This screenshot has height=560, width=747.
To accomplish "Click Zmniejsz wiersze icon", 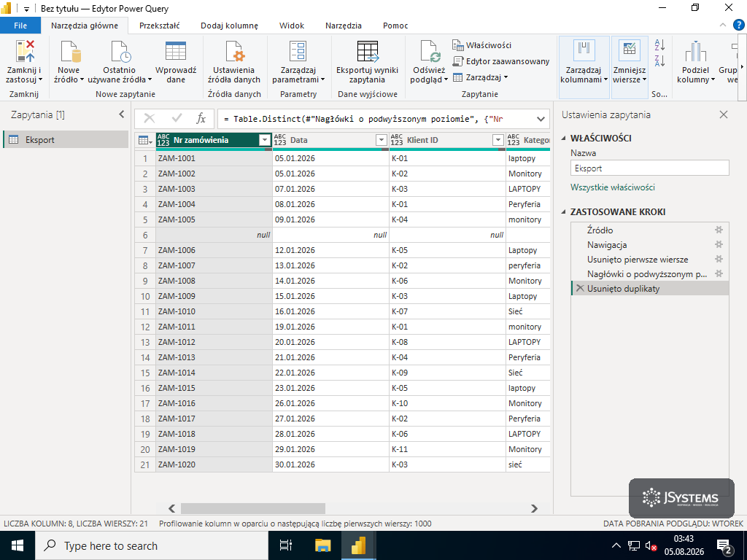I will 630,51.
